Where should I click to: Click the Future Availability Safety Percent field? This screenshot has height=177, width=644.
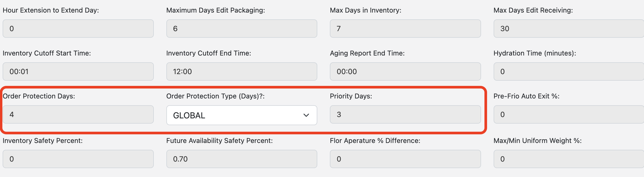[241, 159]
